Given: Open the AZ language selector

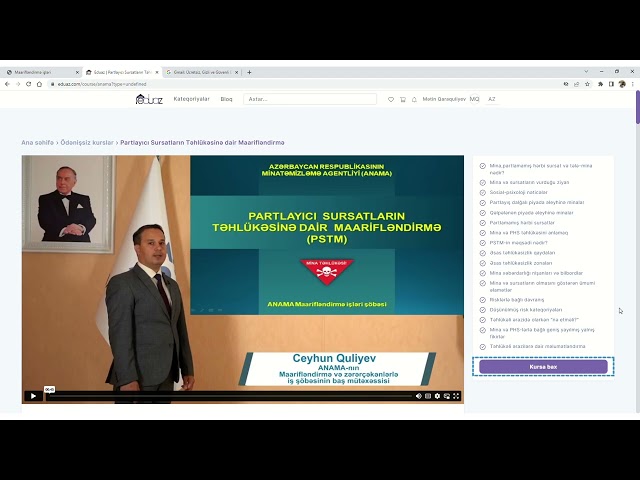Looking at the screenshot, I should [x=492, y=99].
